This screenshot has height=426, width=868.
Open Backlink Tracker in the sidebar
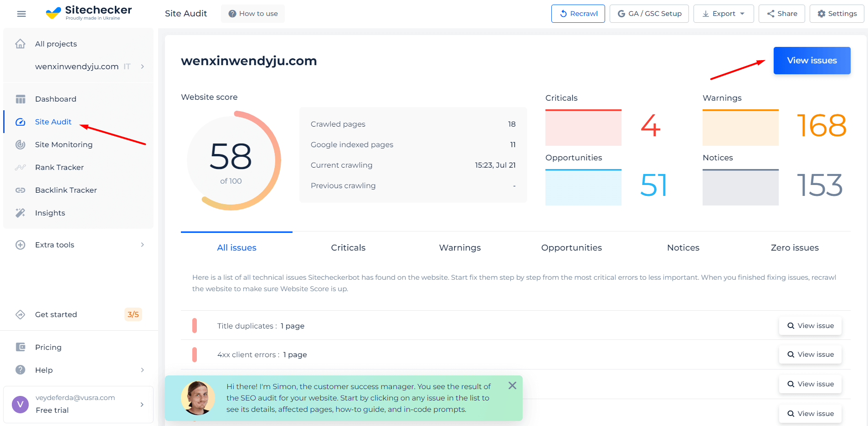point(66,190)
